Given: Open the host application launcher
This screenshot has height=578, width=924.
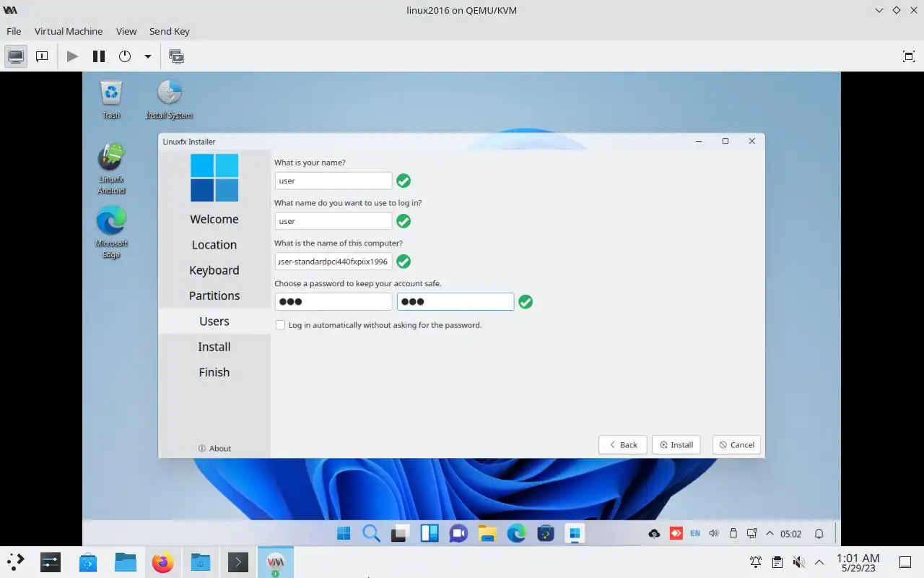Looking at the screenshot, I should [15, 561].
